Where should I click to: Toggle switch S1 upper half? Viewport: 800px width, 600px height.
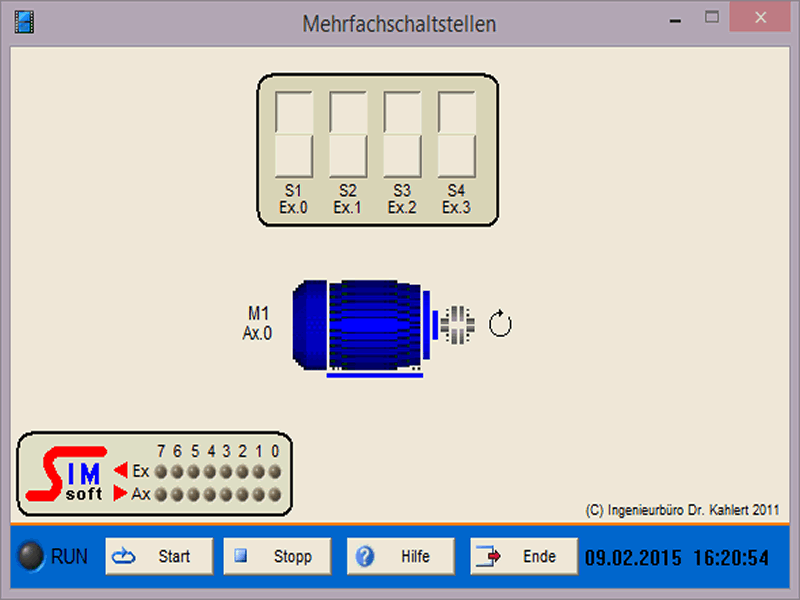click(x=294, y=114)
